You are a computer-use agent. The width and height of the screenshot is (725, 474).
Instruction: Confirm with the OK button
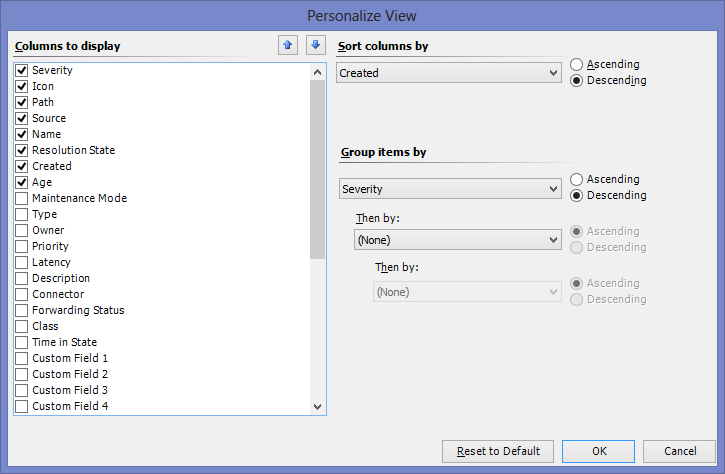pos(598,451)
